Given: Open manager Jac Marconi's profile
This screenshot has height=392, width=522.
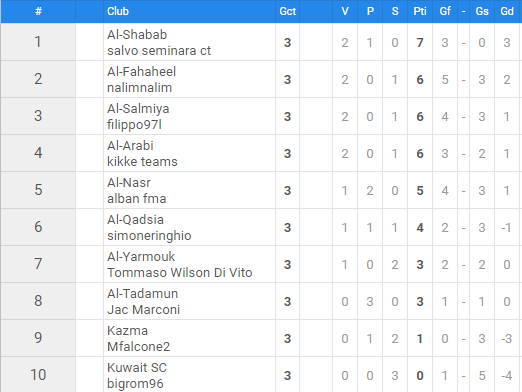Looking at the screenshot, I should click(x=143, y=310).
